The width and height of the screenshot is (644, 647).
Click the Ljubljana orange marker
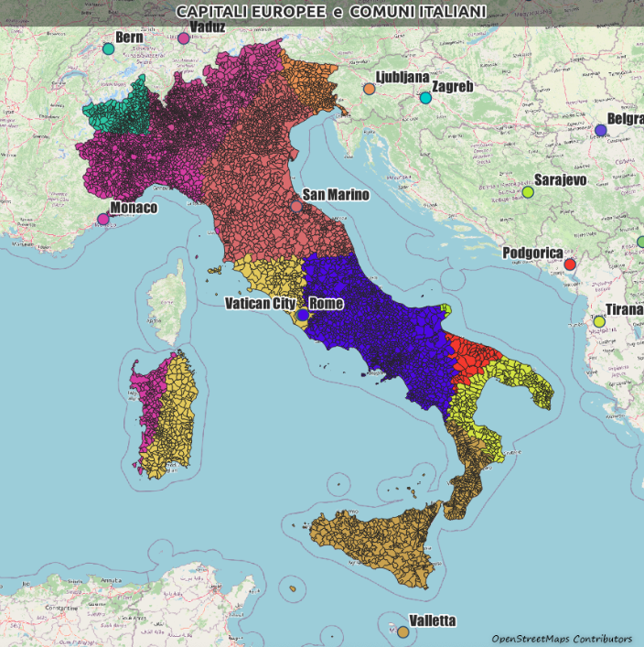pos(369,89)
